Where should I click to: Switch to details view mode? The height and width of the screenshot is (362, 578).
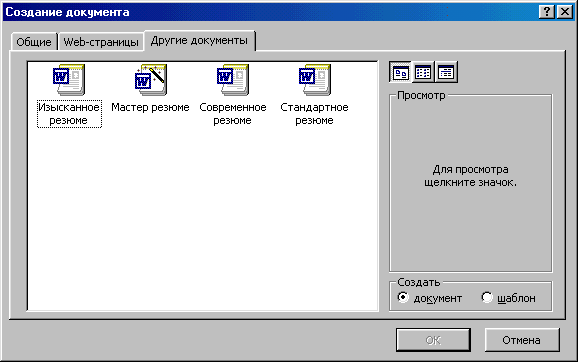click(446, 72)
